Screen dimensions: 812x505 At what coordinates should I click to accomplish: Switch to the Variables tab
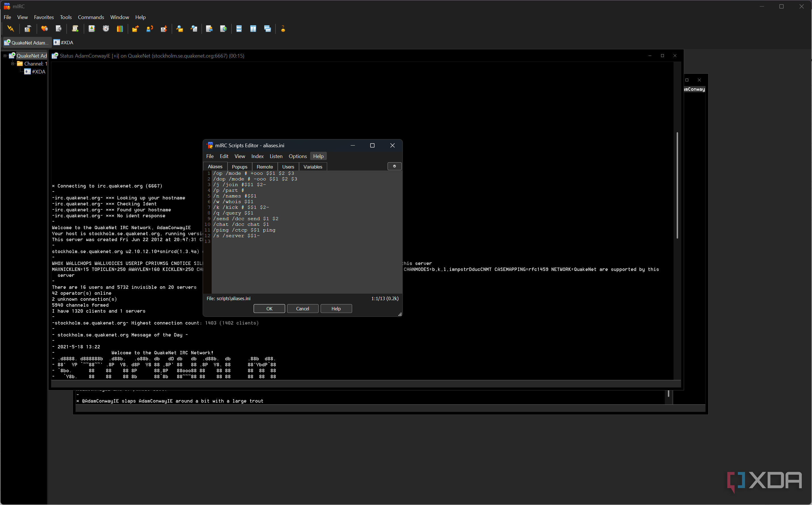313,167
